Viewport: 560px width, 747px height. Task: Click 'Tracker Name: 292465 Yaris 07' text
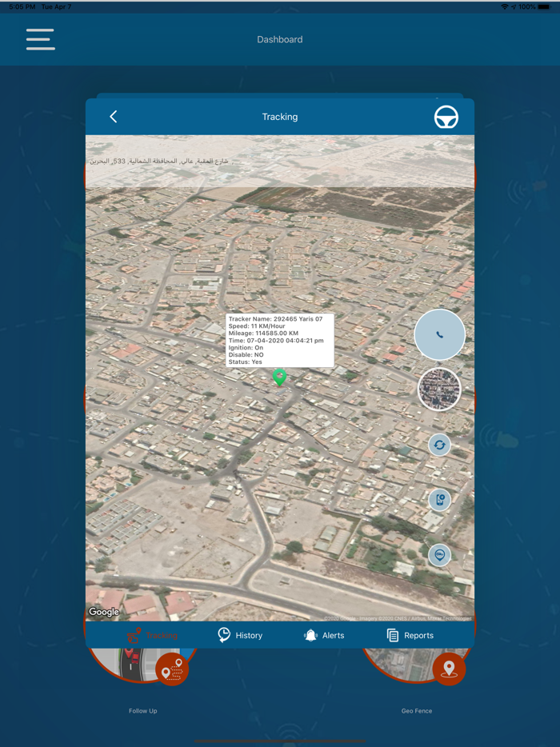275,318
